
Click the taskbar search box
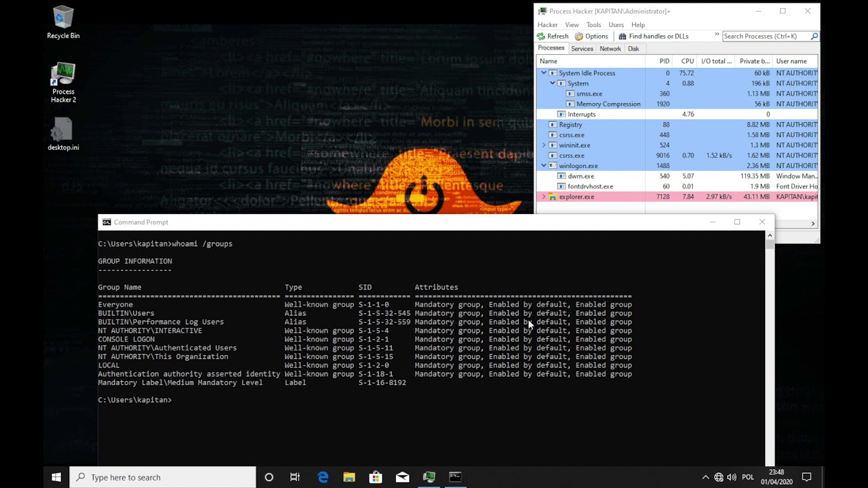pos(163,477)
